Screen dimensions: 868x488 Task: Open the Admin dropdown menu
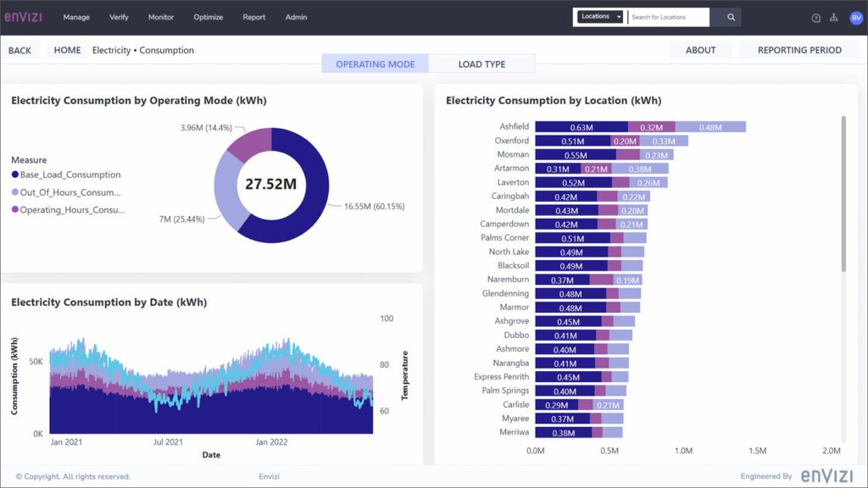[x=296, y=16]
